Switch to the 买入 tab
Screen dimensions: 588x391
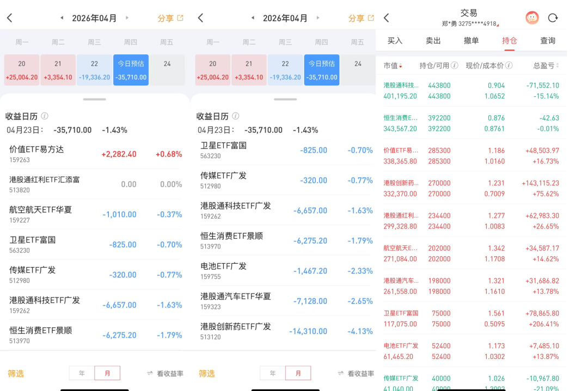point(395,40)
